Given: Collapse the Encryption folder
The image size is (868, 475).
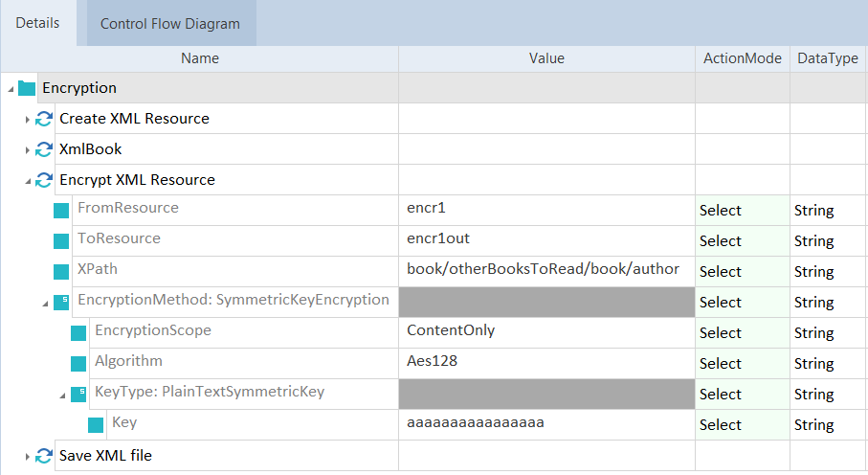Looking at the screenshot, I should [11, 89].
